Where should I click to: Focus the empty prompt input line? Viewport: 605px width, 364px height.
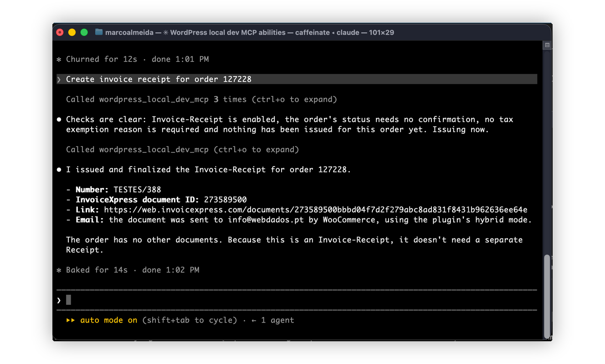point(297,300)
